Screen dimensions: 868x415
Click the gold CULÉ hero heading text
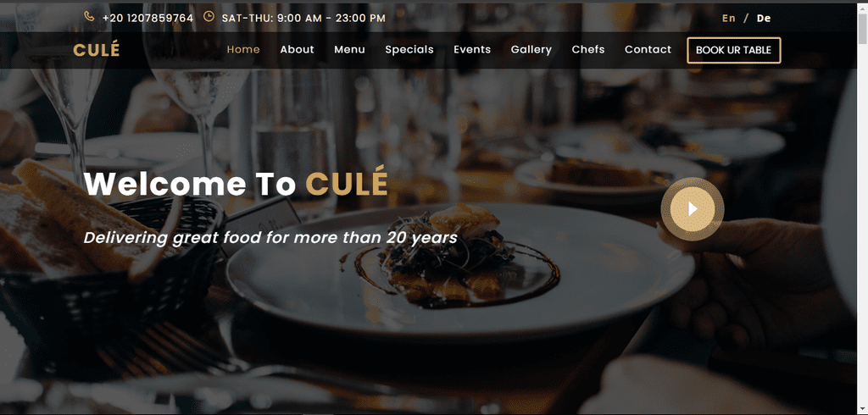tap(347, 184)
